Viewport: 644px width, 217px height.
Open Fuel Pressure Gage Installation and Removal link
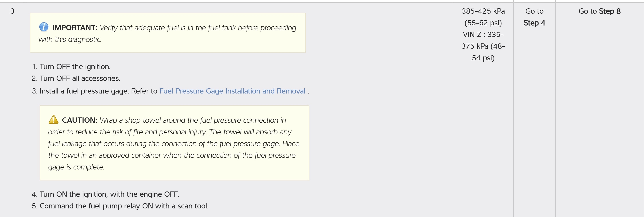(x=232, y=91)
